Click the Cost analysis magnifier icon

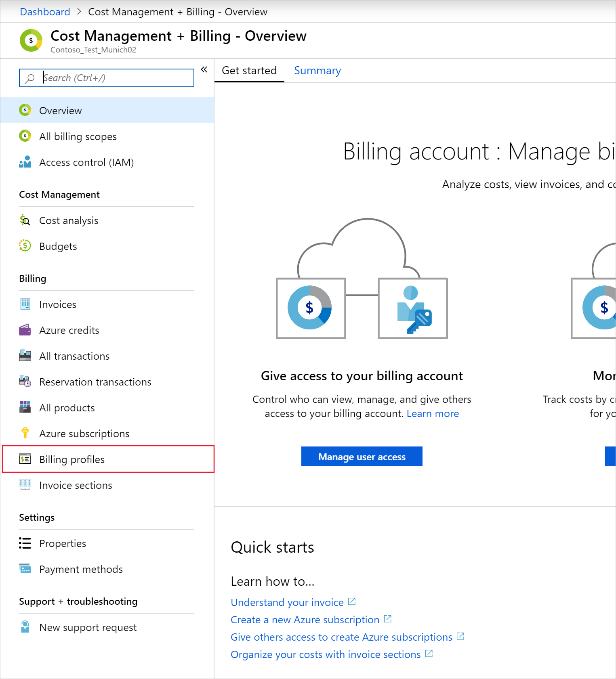tap(25, 220)
